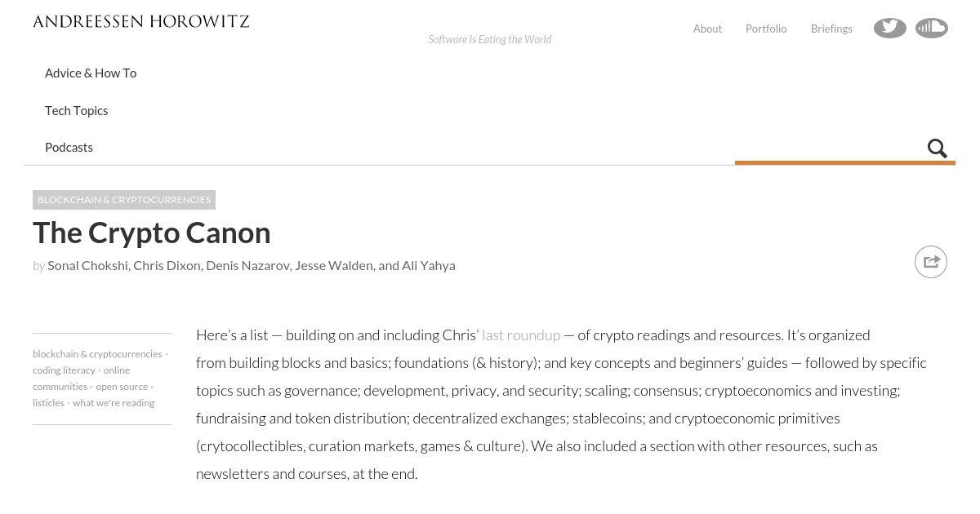Open the Andreessen Horowitz logo homepage
Image resolution: width=980 pixels, height=514 pixels.
[141, 22]
